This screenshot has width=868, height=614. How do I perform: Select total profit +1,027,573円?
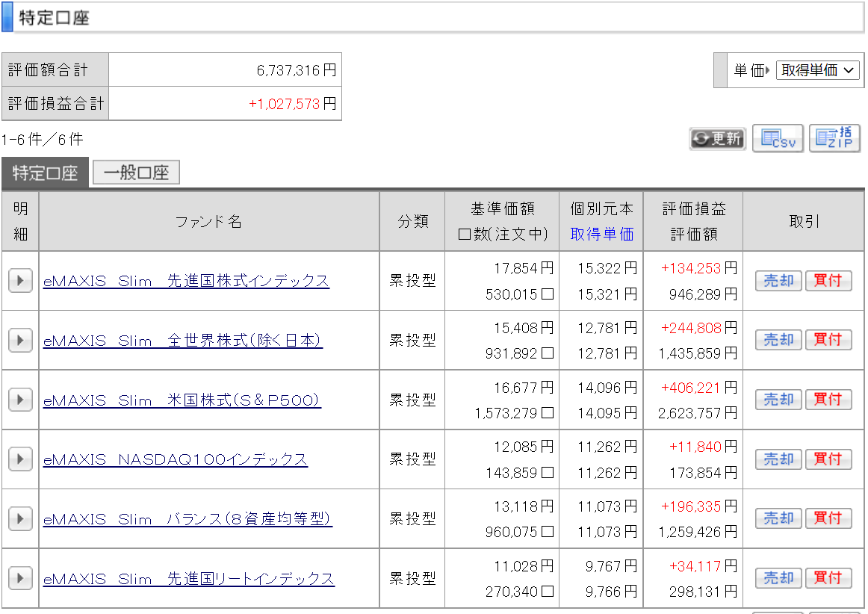[292, 104]
